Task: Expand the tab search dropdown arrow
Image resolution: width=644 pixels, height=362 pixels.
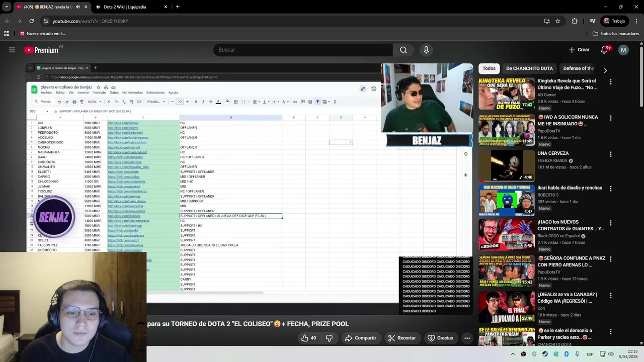Action: click(7, 7)
